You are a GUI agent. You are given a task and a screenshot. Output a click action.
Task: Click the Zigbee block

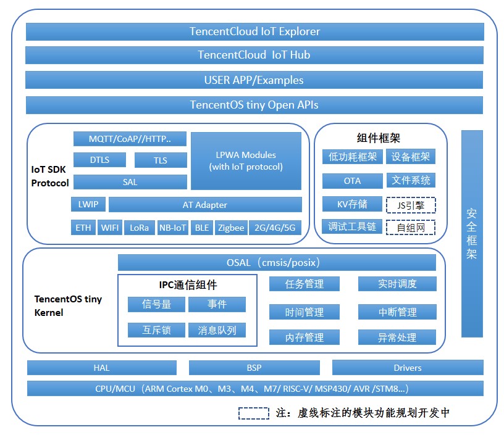click(231, 228)
